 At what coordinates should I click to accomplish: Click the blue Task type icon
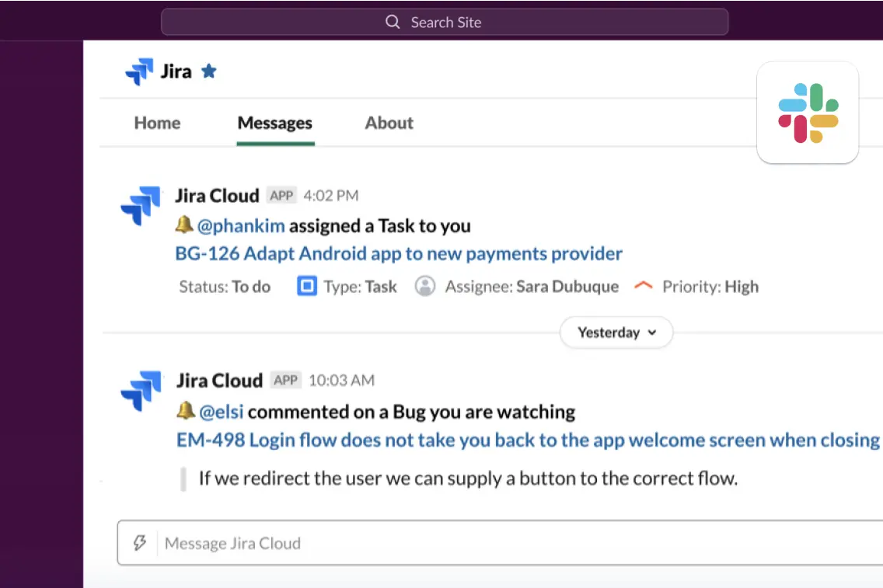(307, 287)
